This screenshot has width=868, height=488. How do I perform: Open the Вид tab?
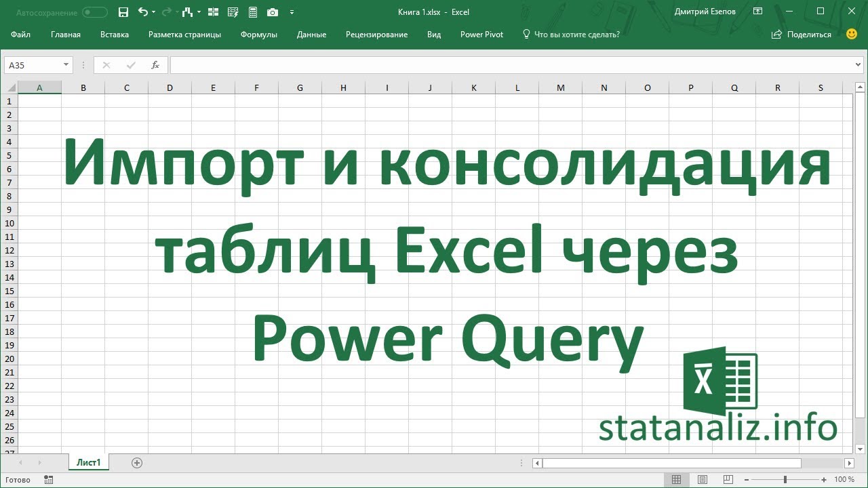(x=434, y=35)
